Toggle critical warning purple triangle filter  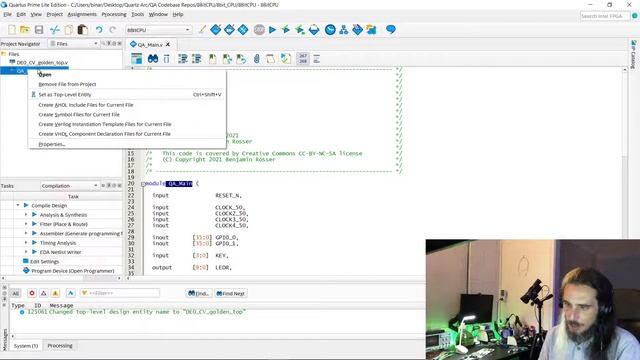pos(44,293)
